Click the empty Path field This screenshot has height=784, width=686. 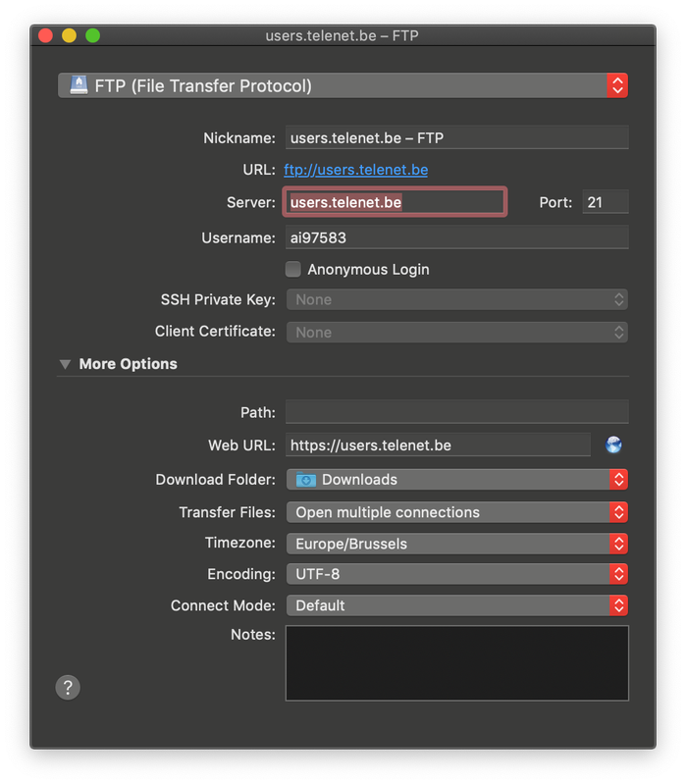click(456, 413)
